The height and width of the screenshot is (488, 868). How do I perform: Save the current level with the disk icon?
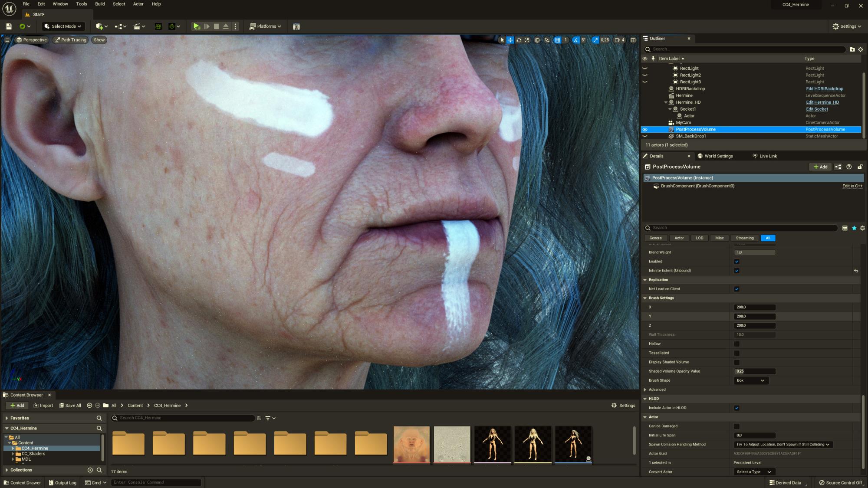tap(8, 26)
